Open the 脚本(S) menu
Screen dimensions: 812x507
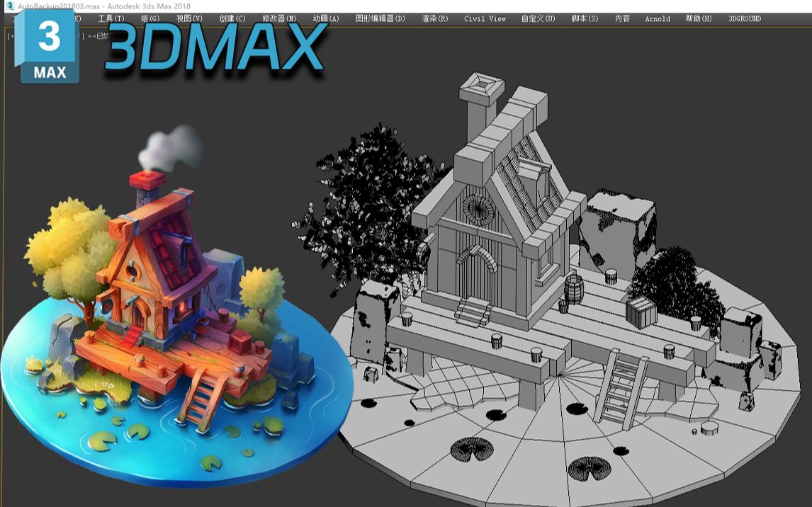585,18
